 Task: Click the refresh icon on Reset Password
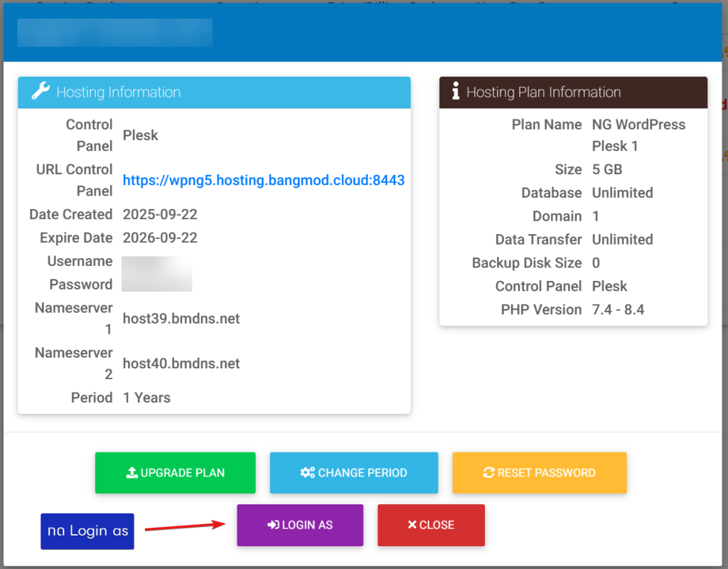click(x=488, y=473)
